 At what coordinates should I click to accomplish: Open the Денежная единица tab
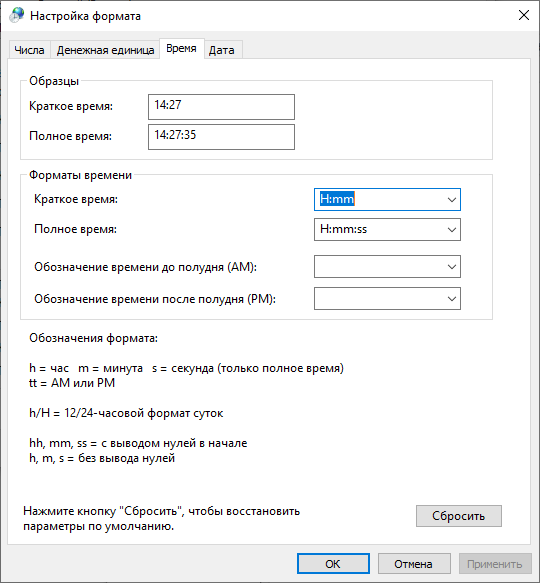(x=105, y=50)
